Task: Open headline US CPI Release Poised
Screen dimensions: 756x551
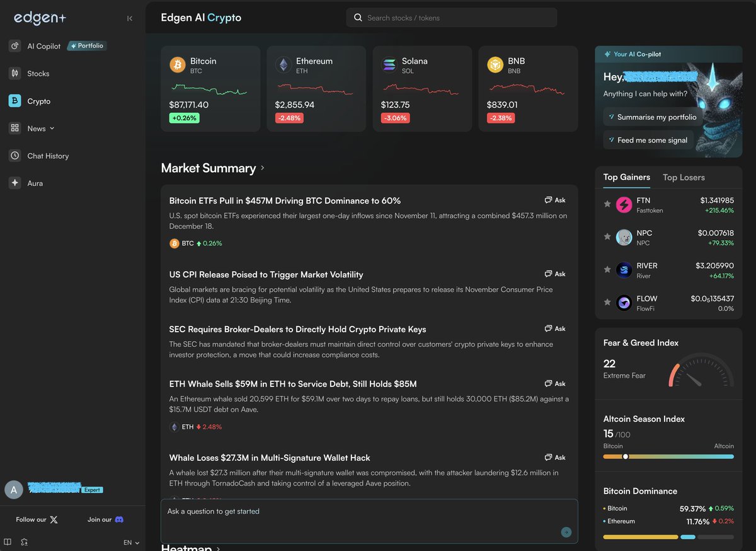Action: pyautogui.click(x=266, y=274)
